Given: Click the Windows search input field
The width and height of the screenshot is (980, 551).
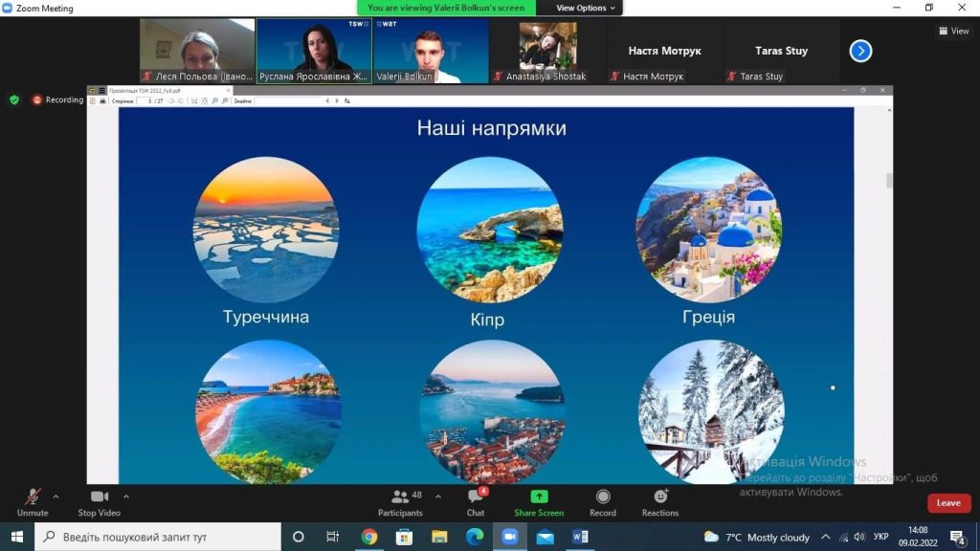Looking at the screenshot, I should coord(158,537).
